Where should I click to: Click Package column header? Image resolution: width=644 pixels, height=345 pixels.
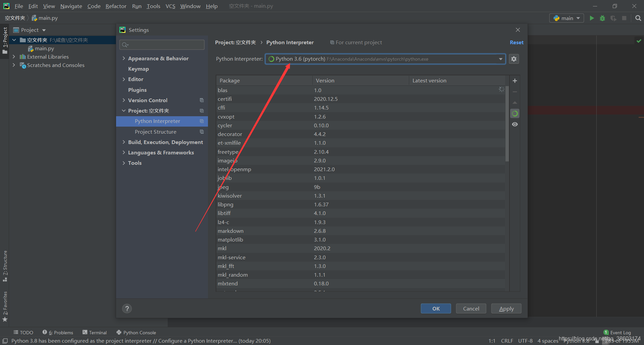(264, 80)
